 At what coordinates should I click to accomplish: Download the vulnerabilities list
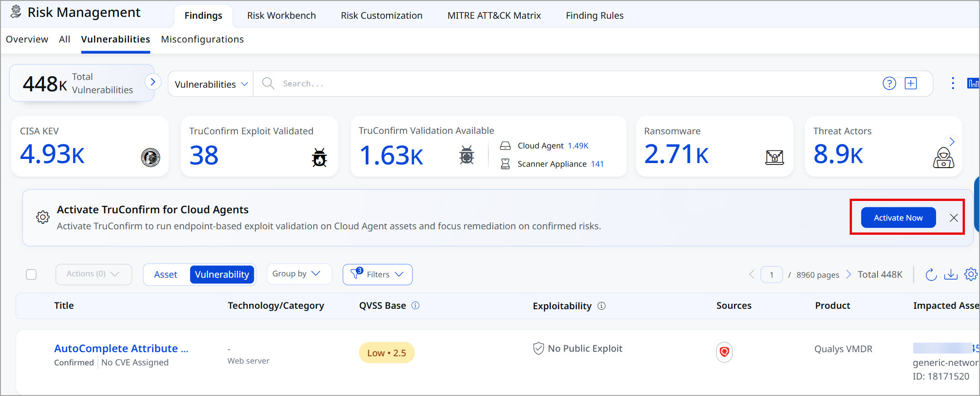(x=951, y=275)
